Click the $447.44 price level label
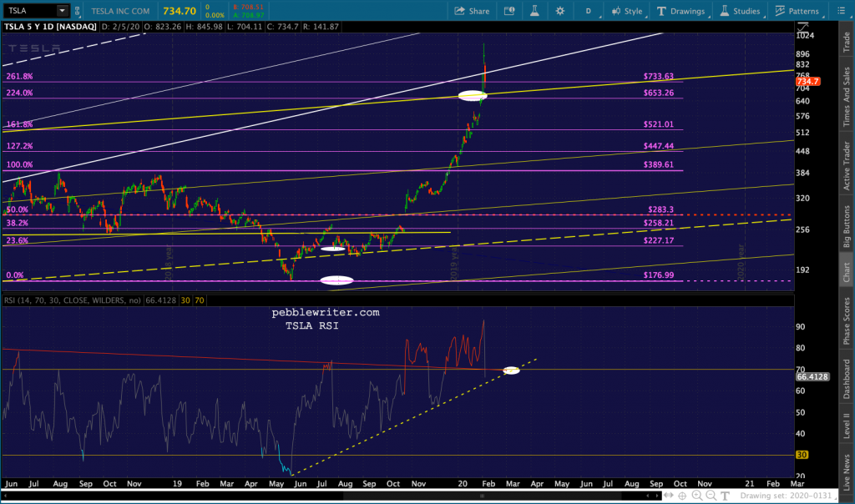The image size is (855, 504). click(x=658, y=146)
